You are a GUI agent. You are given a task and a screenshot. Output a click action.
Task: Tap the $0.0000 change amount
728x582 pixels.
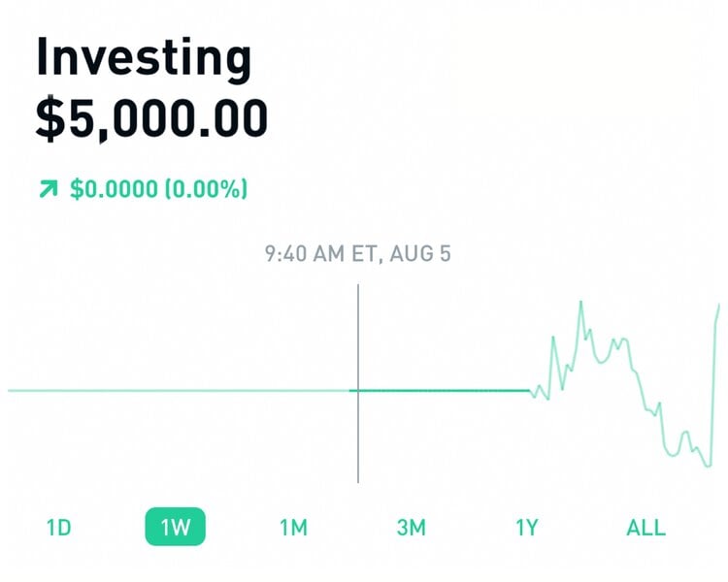pyautogui.click(x=113, y=188)
